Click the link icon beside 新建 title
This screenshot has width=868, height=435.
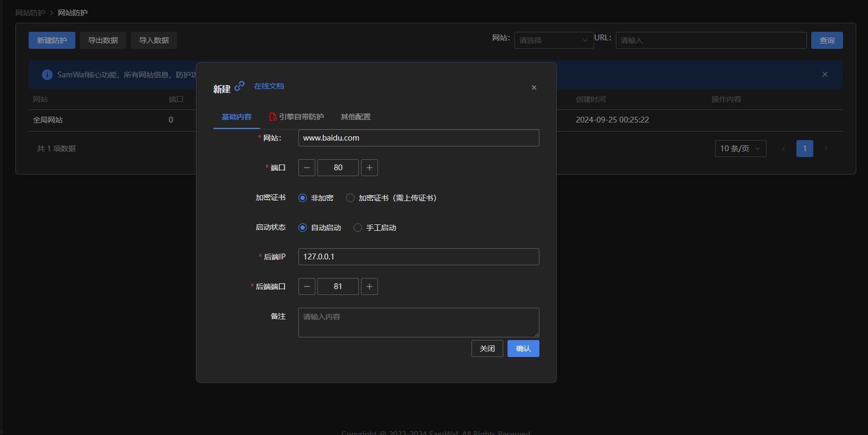(239, 86)
